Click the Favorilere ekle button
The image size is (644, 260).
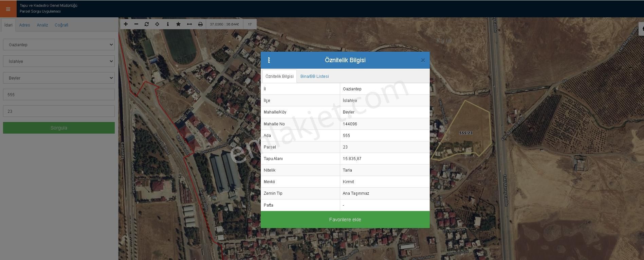coord(345,220)
